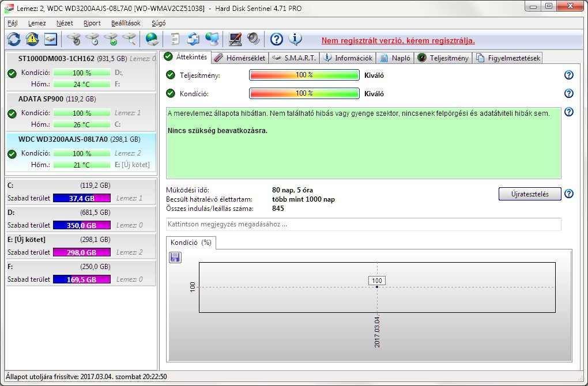Switch to the Áttekintés tab

click(x=186, y=57)
